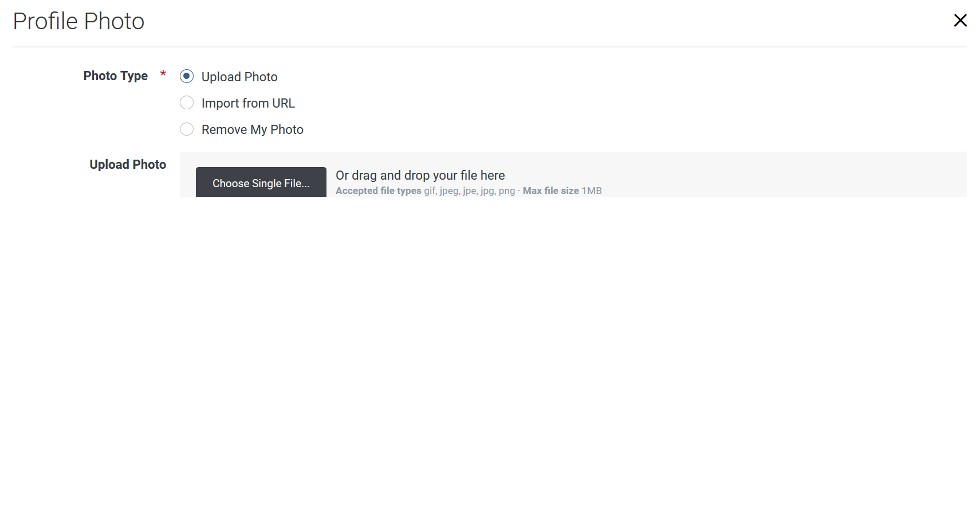Close the Profile Photo dialog
Image resolution: width=980 pixels, height=515 pixels.
coord(960,21)
